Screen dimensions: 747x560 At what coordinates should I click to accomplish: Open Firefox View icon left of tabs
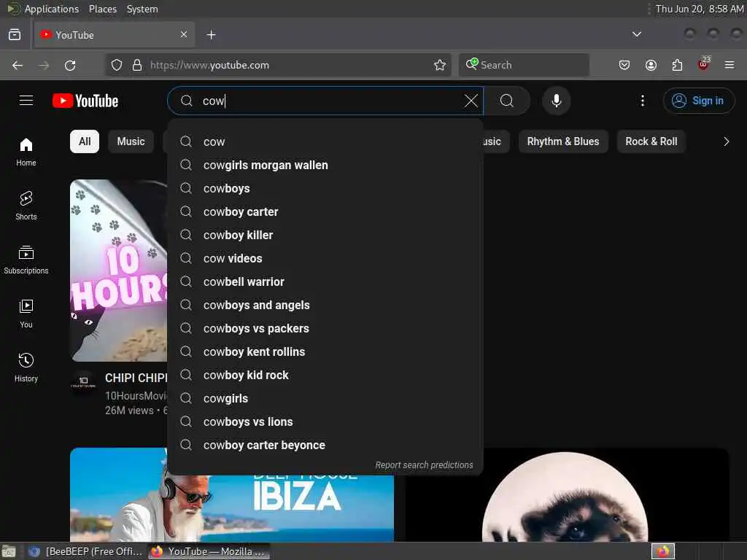coord(15,35)
